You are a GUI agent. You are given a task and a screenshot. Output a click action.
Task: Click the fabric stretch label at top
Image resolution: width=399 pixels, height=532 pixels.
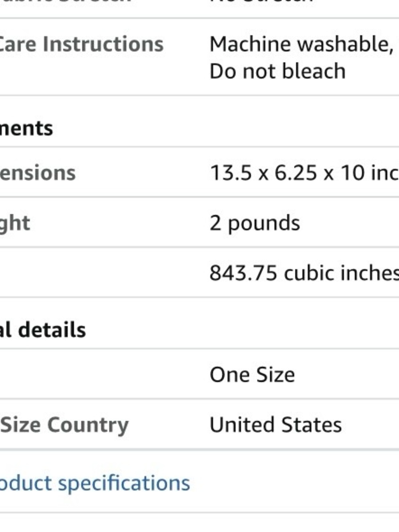[66, 2]
